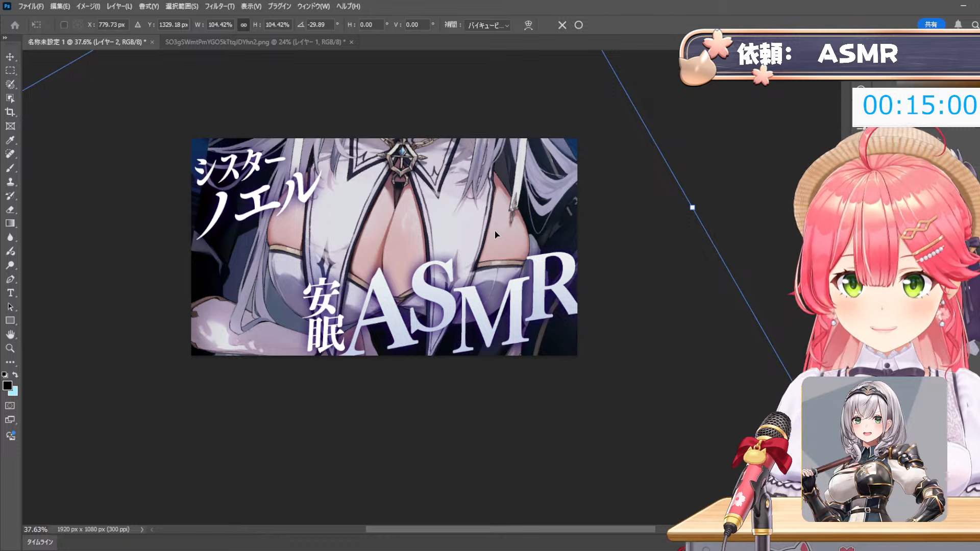Select the Hand tool
This screenshot has width=980, height=551.
(10, 334)
